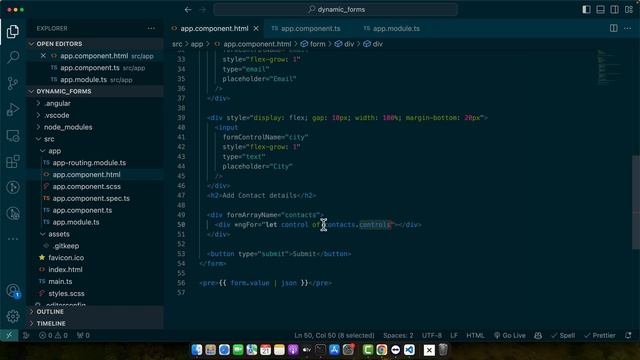The image size is (640, 360).
Task: Close the app.component.html tab
Action: 256,28
